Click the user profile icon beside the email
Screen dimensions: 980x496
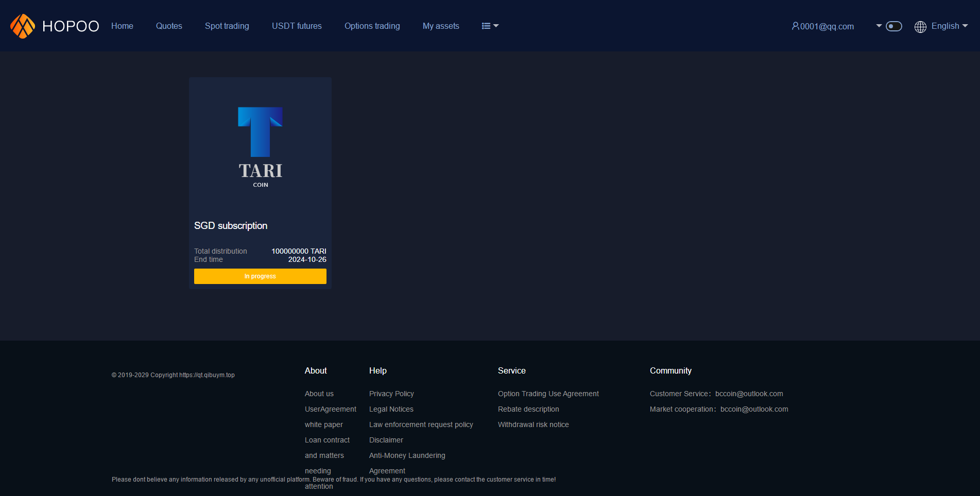(795, 26)
